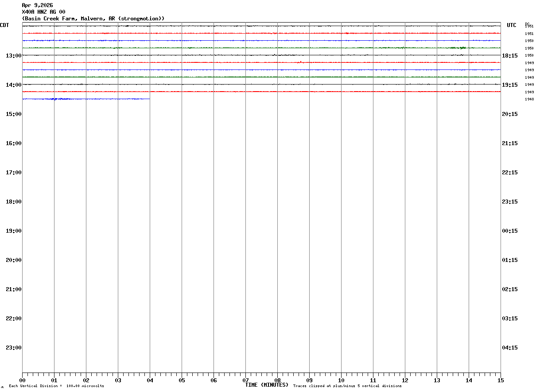
Task: Click the 'UTC' time zone header
Action: (x=512, y=25)
